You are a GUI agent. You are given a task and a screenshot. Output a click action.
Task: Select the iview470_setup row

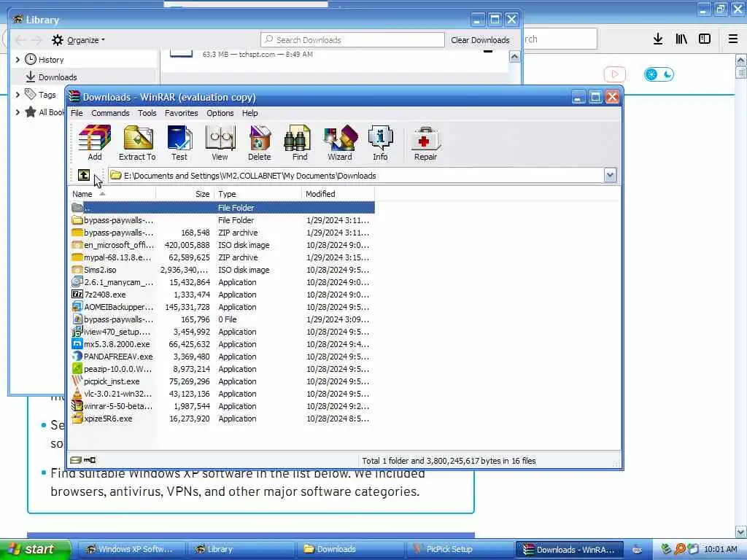(x=222, y=332)
